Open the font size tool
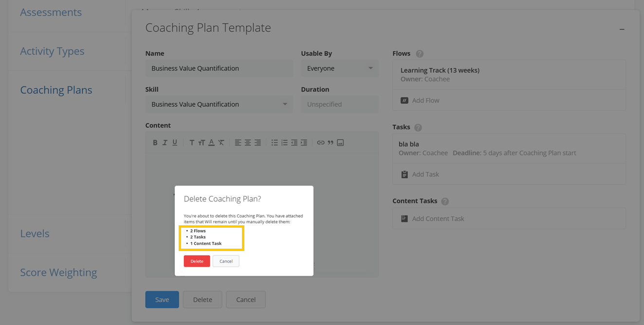Image resolution: width=644 pixels, height=325 pixels. click(x=202, y=143)
